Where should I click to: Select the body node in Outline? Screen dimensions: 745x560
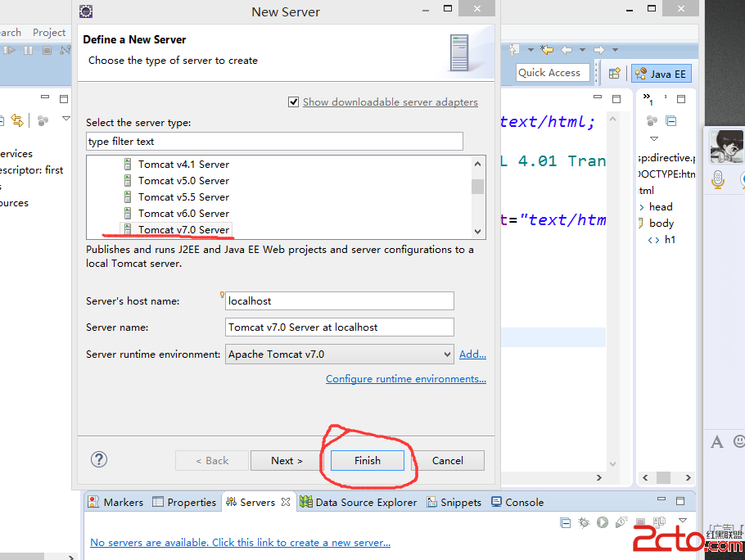[661, 224]
